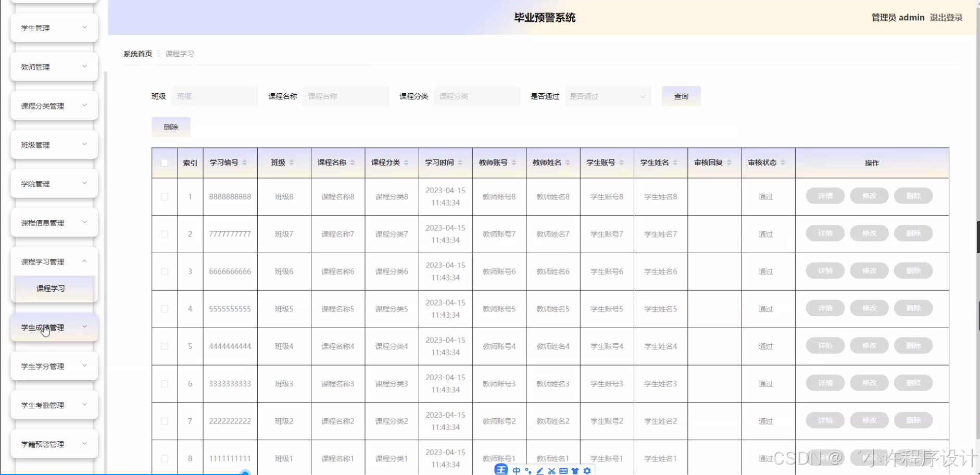The image size is (980, 475).
Task: Collapse the 课程学习管理 sidebar section
Action: click(x=54, y=261)
